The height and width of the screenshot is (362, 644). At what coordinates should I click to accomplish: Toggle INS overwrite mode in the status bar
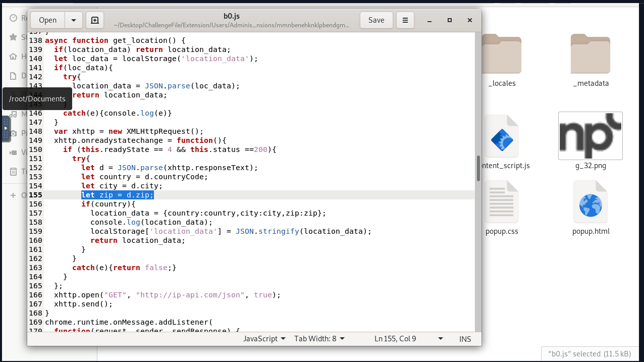[465, 339]
